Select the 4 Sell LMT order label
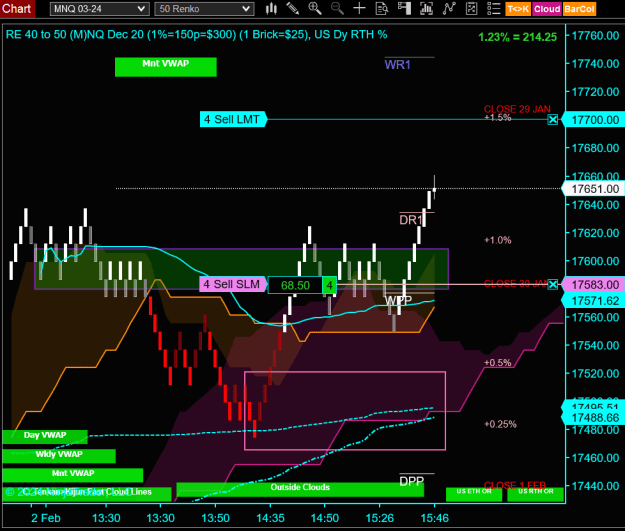The image size is (625, 531). [232, 119]
